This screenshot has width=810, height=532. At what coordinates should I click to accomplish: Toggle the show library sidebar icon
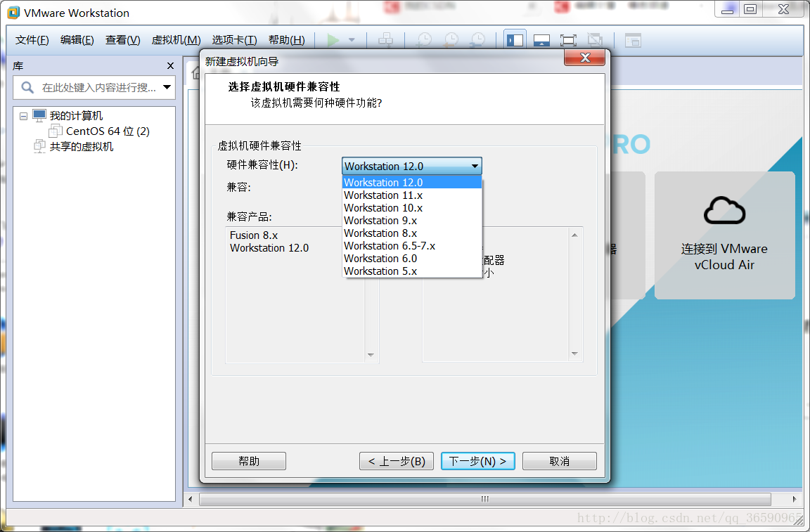pos(515,40)
